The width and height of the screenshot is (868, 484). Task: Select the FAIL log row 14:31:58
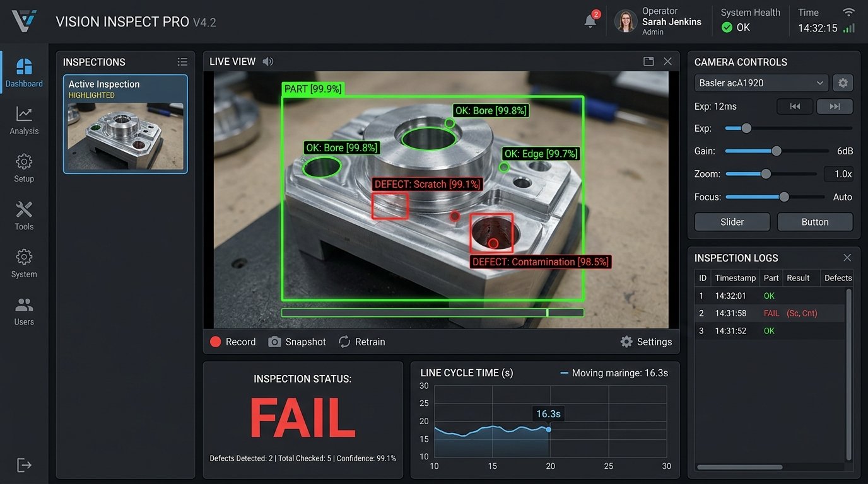click(770, 313)
